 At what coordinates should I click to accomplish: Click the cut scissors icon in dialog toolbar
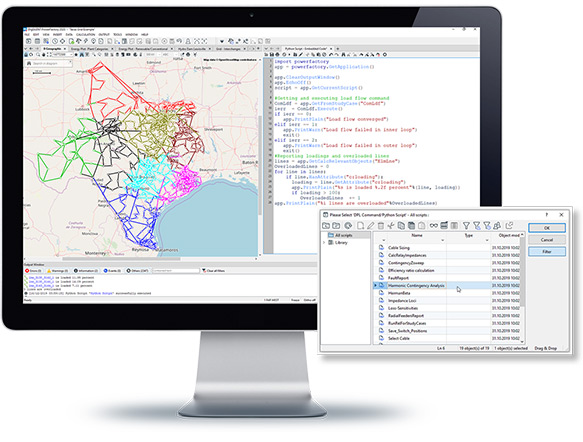tap(391, 226)
